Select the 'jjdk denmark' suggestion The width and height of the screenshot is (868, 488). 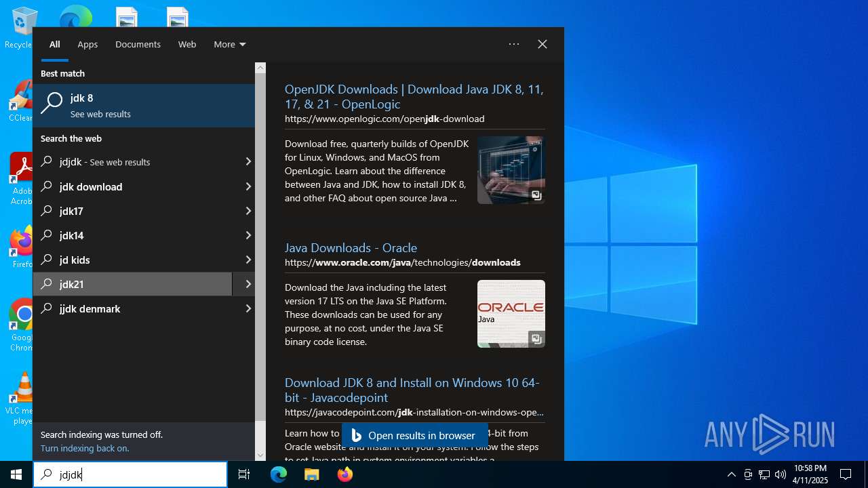(132, 308)
